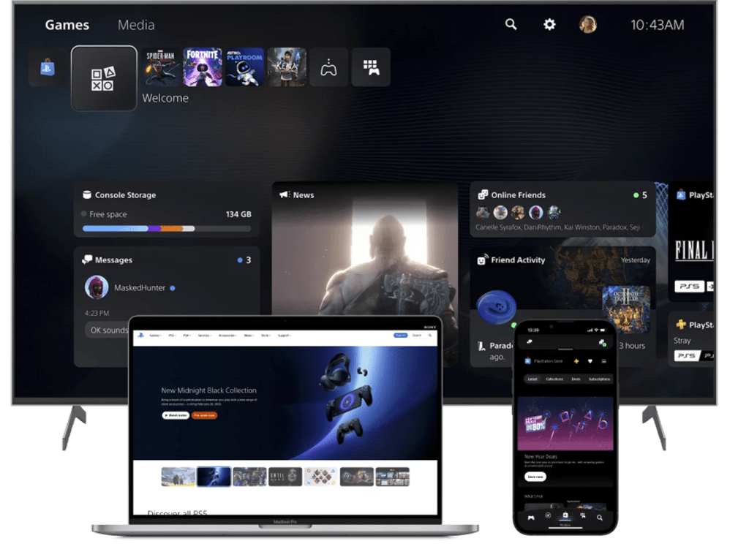Open PS5 settings gear icon
This screenshot has width=749, height=560.
click(549, 24)
